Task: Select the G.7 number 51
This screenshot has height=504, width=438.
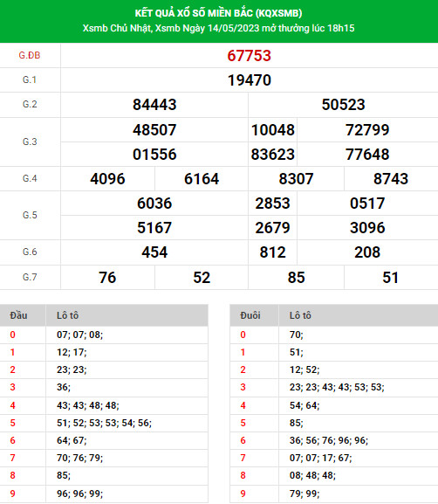Action: pos(391,278)
